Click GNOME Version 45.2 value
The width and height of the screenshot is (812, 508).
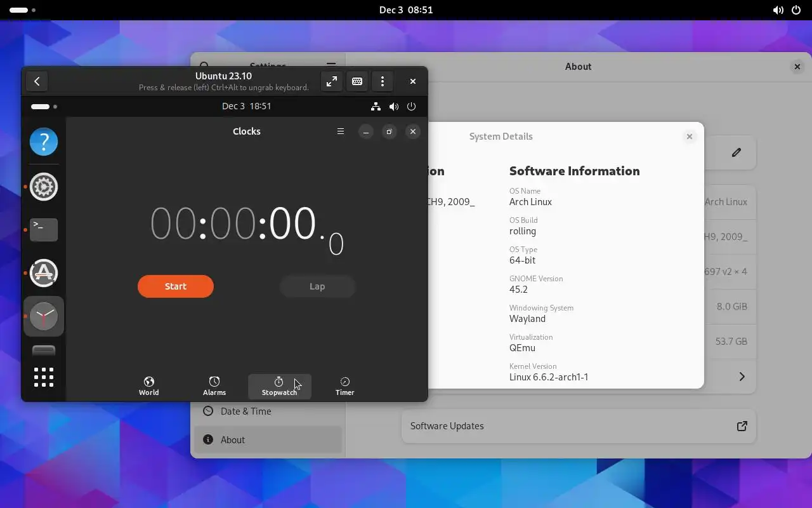coord(518,290)
